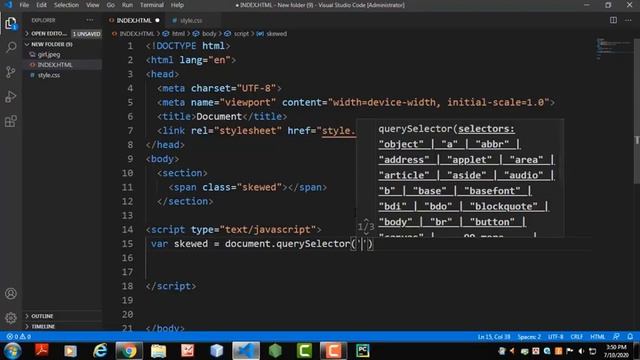Image resolution: width=640 pixels, height=360 pixels.
Task: Open the Edit menu
Action: [x=41, y=5]
